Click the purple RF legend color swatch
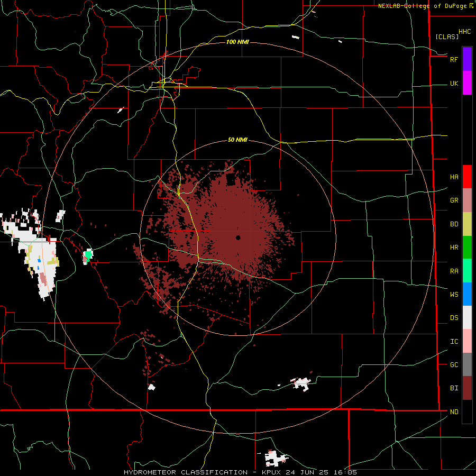The image size is (476, 476). coord(467,59)
